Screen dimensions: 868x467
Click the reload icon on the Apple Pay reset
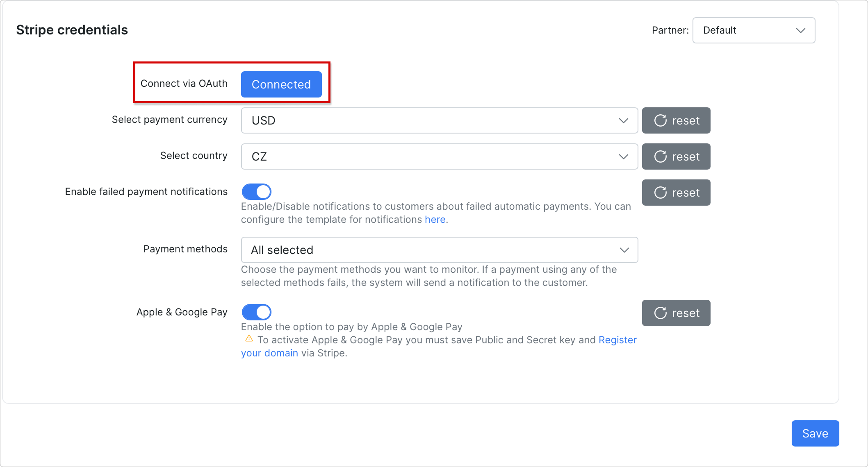[x=660, y=313]
